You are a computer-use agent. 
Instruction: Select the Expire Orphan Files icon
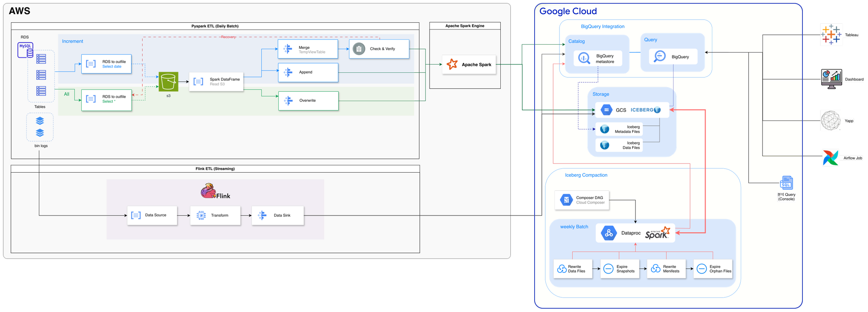[701, 269]
